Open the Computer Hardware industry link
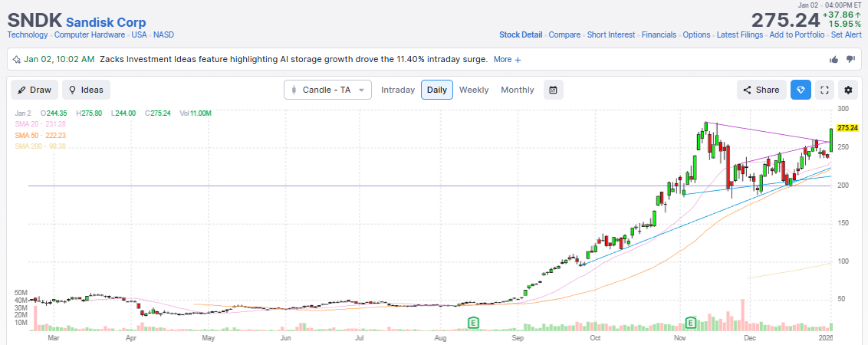Image resolution: width=868 pixels, height=345 pixels. coord(90,34)
